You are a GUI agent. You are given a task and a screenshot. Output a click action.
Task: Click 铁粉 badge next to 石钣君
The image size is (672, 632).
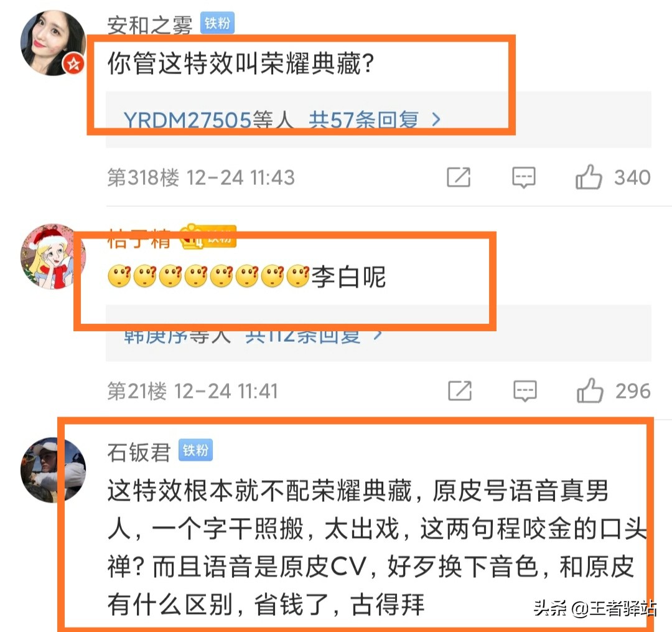195,450
